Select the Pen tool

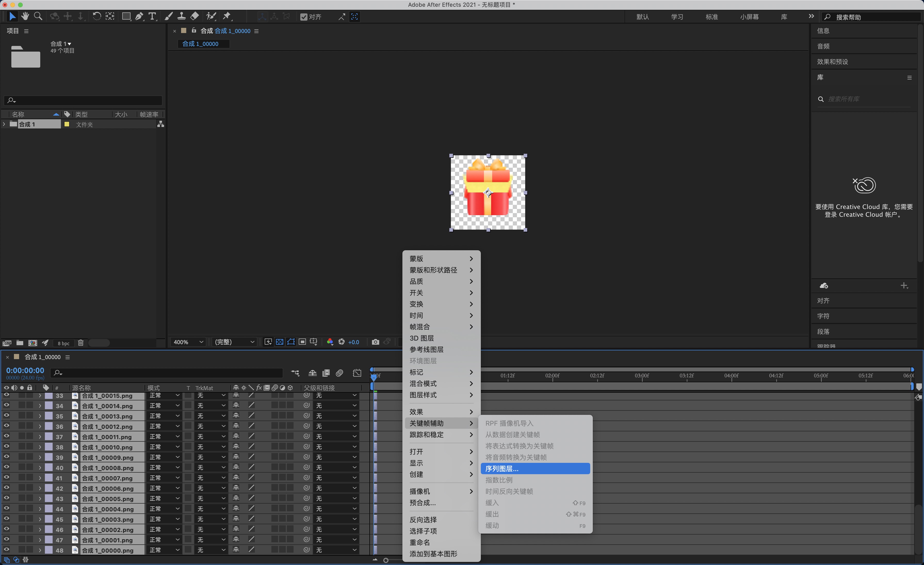(x=139, y=16)
